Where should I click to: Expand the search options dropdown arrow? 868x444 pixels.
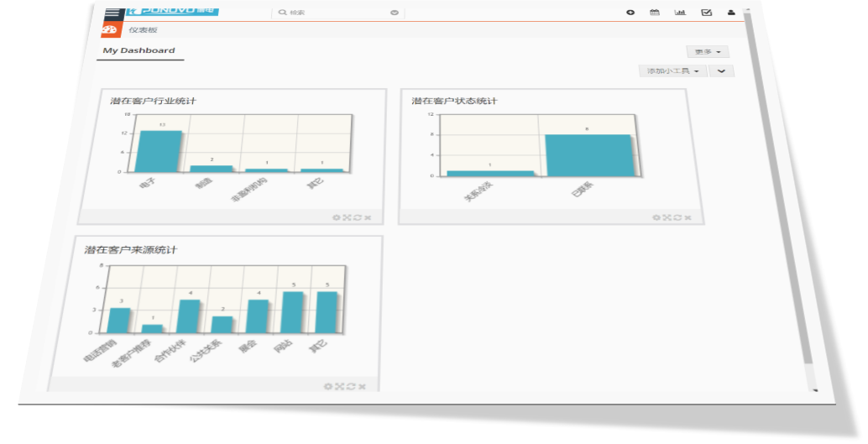(x=395, y=13)
